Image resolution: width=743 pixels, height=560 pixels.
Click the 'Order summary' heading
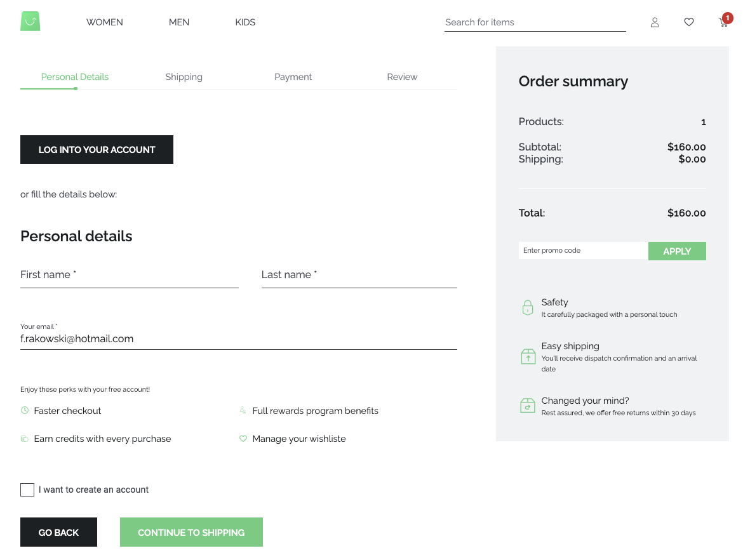coord(573,81)
